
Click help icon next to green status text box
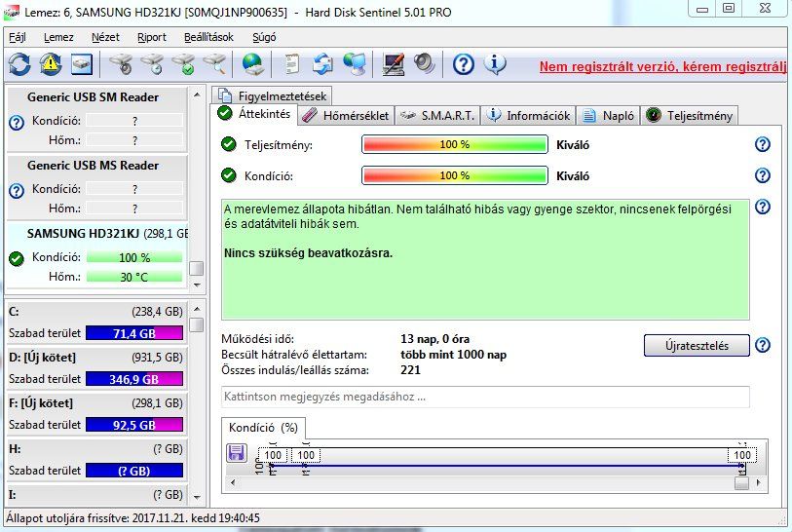click(762, 207)
